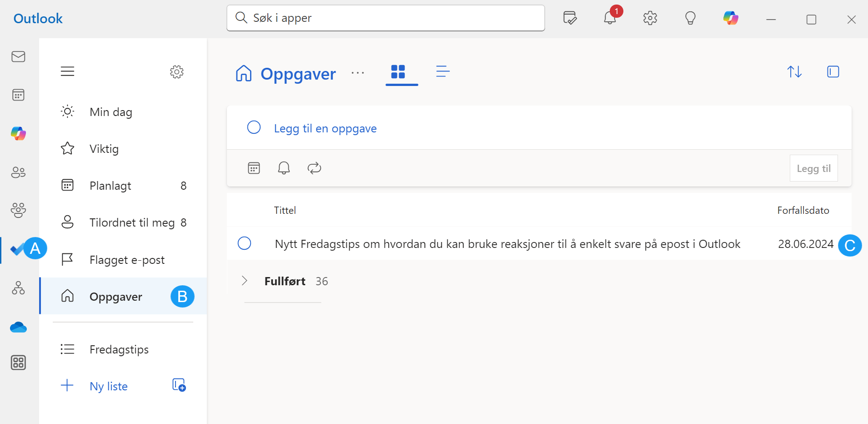Image resolution: width=868 pixels, height=424 pixels.
Task: Sort by Tittel column header
Action: coord(285,210)
